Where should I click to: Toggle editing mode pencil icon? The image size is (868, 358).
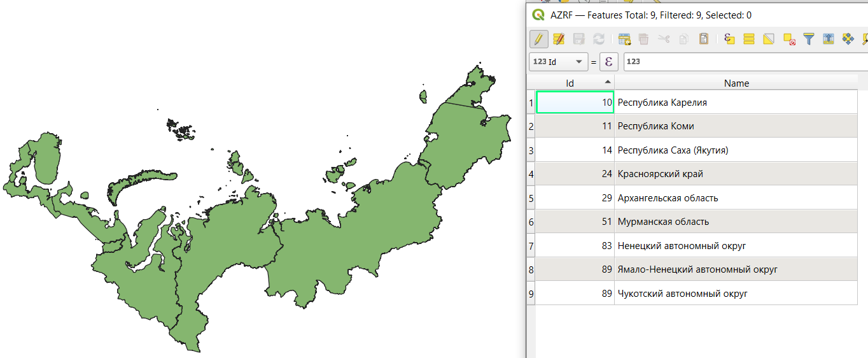pos(538,39)
